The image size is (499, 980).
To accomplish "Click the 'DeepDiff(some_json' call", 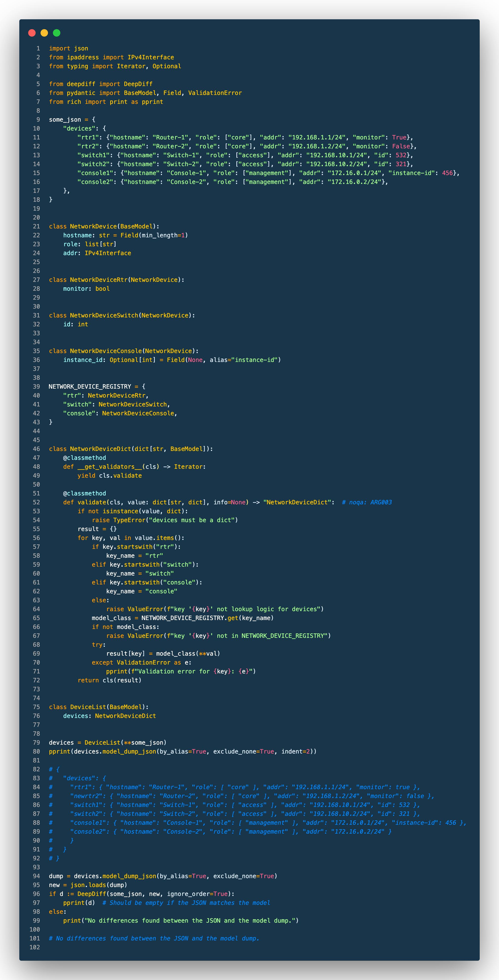I will click(110, 894).
